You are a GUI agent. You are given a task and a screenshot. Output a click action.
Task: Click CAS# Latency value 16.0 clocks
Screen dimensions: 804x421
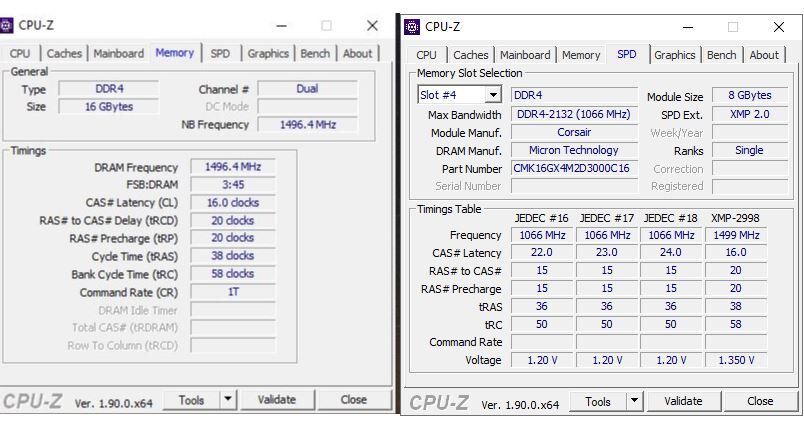pyautogui.click(x=233, y=203)
